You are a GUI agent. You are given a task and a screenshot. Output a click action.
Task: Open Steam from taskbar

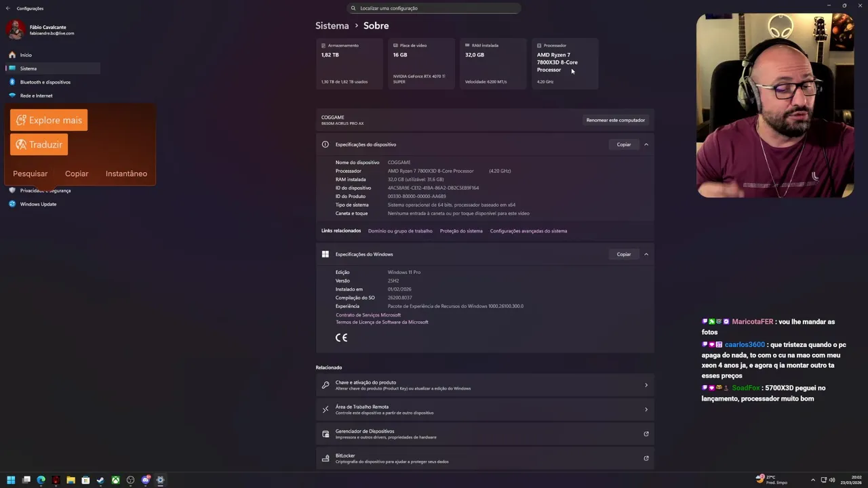[x=100, y=480]
